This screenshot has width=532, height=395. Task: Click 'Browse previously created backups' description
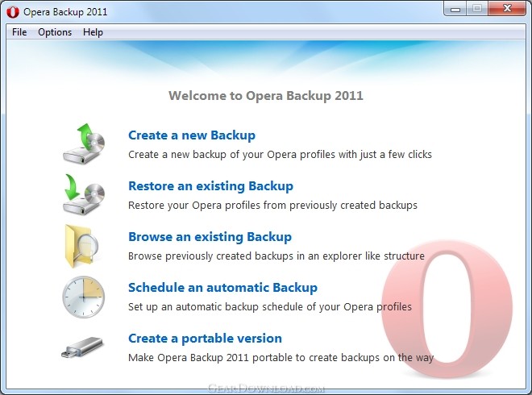click(x=276, y=256)
